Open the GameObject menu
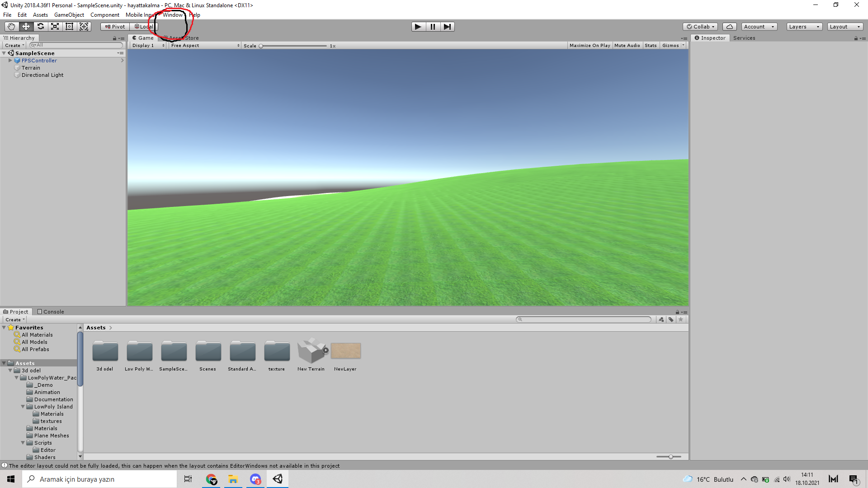 (x=69, y=15)
